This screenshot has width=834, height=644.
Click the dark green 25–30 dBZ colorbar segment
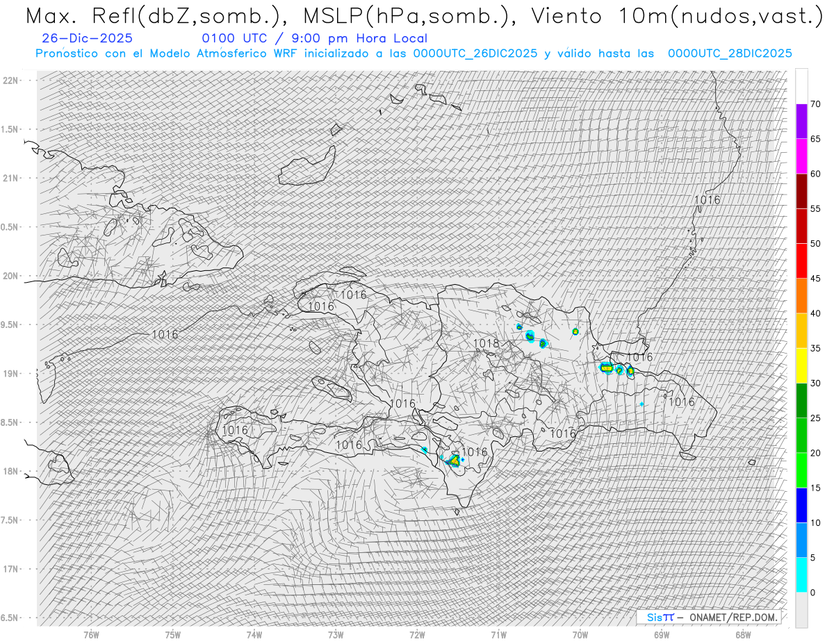pos(801,400)
